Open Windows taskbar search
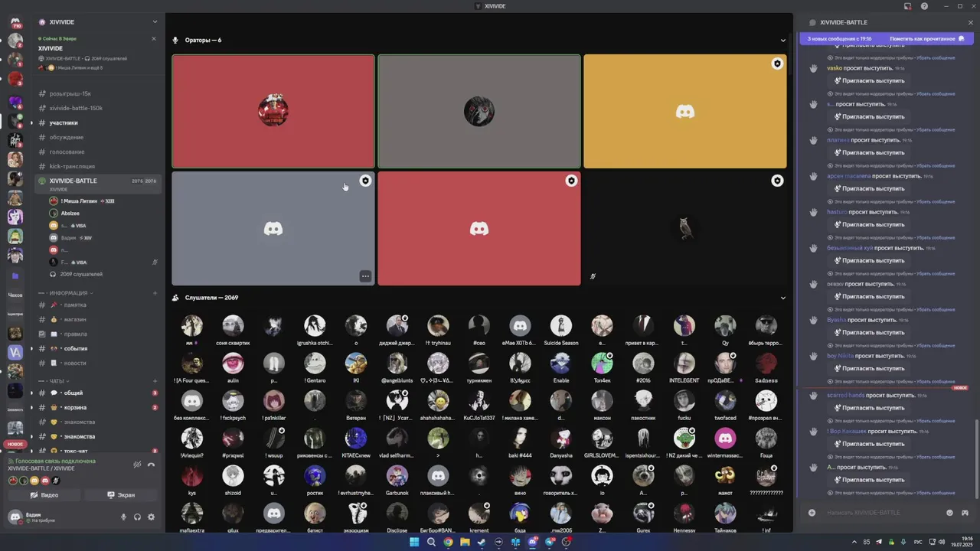This screenshot has width=980, height=551. (431, 542)
